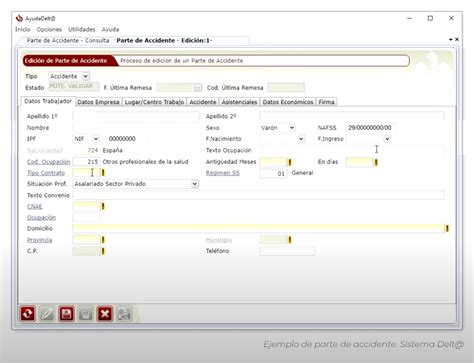Click the Texto Convenio input field
This screenshot has width=474, height=363.
(258, 195)
